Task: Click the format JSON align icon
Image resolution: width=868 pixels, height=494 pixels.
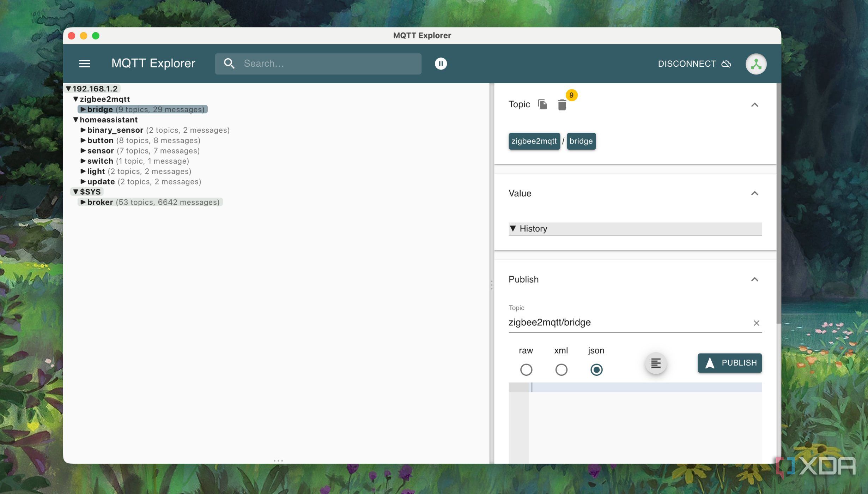Action: (x=656, y=363)
